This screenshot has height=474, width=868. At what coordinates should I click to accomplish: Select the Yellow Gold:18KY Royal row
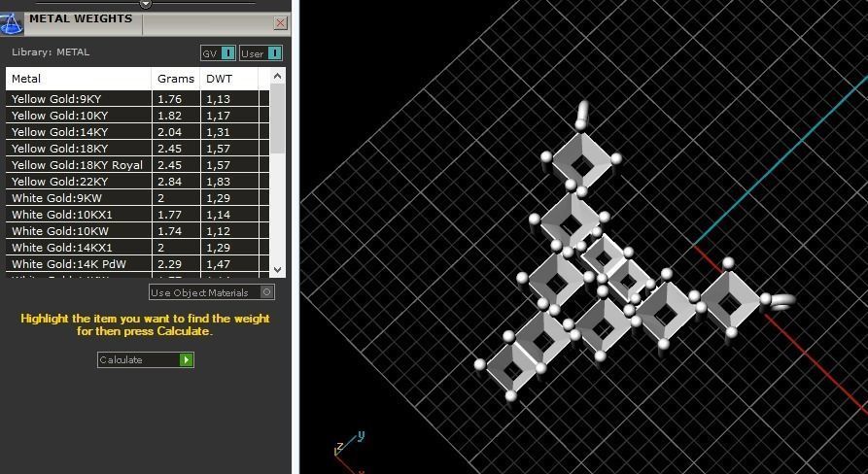tap(137, 165)
